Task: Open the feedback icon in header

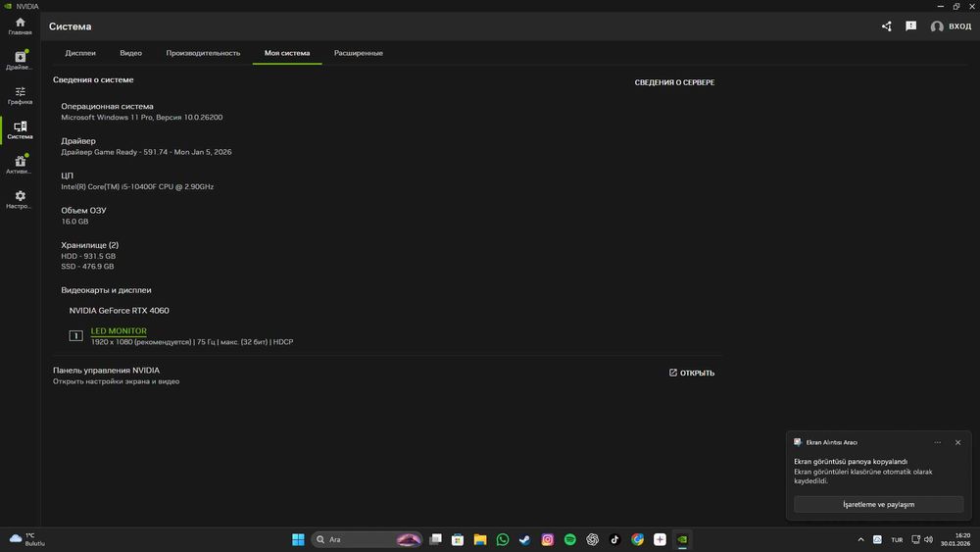Action: point(910,26)
